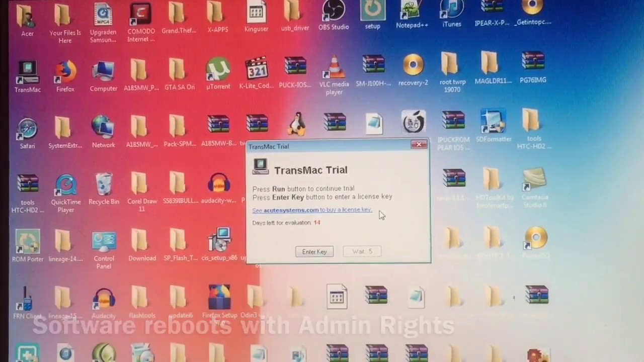Open tools HTC-HD2 archive icon
This screenshot has height=362, width=644.
pos(27,194)
